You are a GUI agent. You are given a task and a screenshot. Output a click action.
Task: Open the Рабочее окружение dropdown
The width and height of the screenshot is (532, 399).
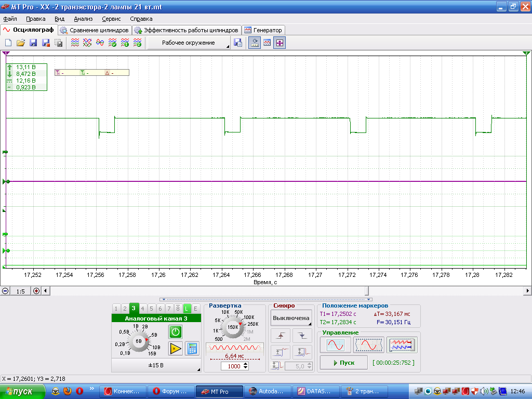click(x=189, y=43)
